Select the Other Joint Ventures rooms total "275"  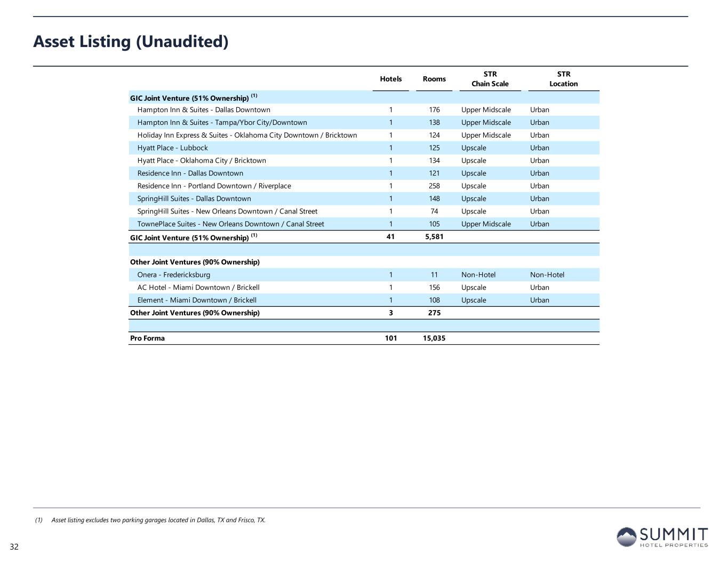(x=434, y=313)
